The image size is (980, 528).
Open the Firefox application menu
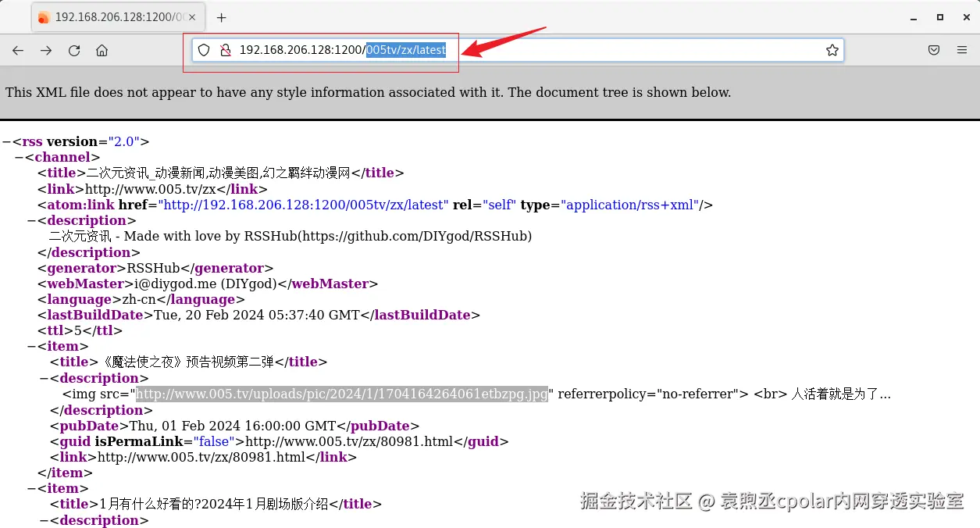962,50
